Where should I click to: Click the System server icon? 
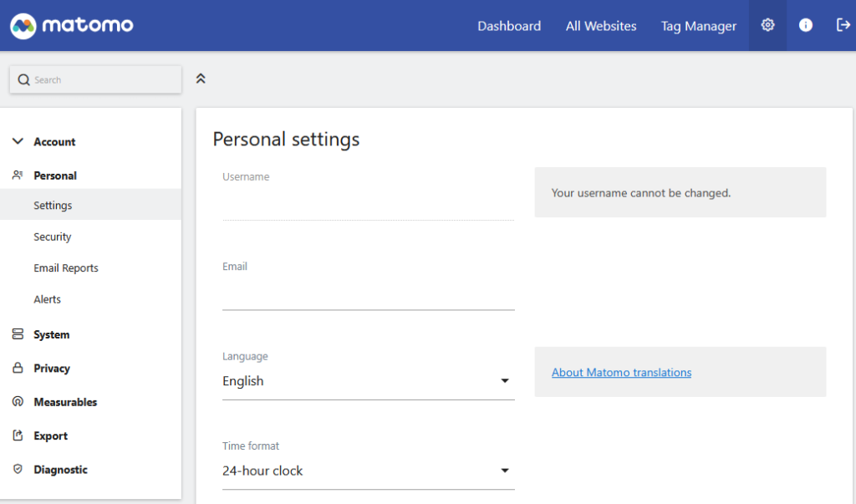click(18, 334)
